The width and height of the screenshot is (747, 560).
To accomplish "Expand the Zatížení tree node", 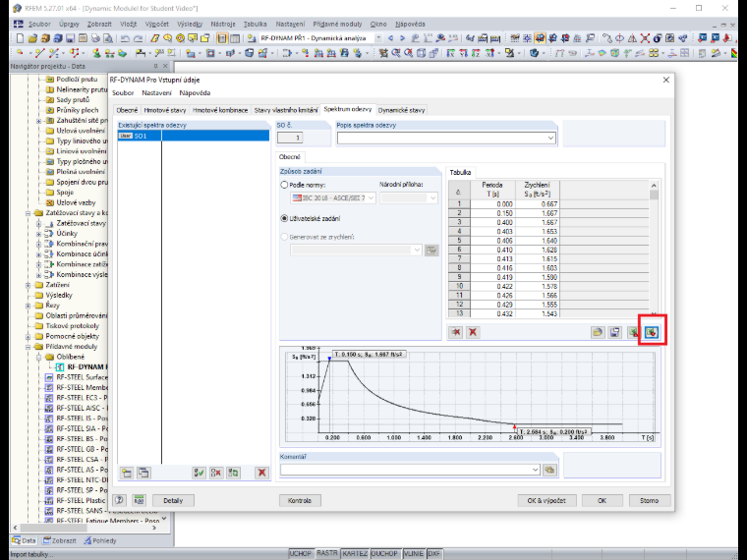I will pyautogui.click(x=29, y=285).
